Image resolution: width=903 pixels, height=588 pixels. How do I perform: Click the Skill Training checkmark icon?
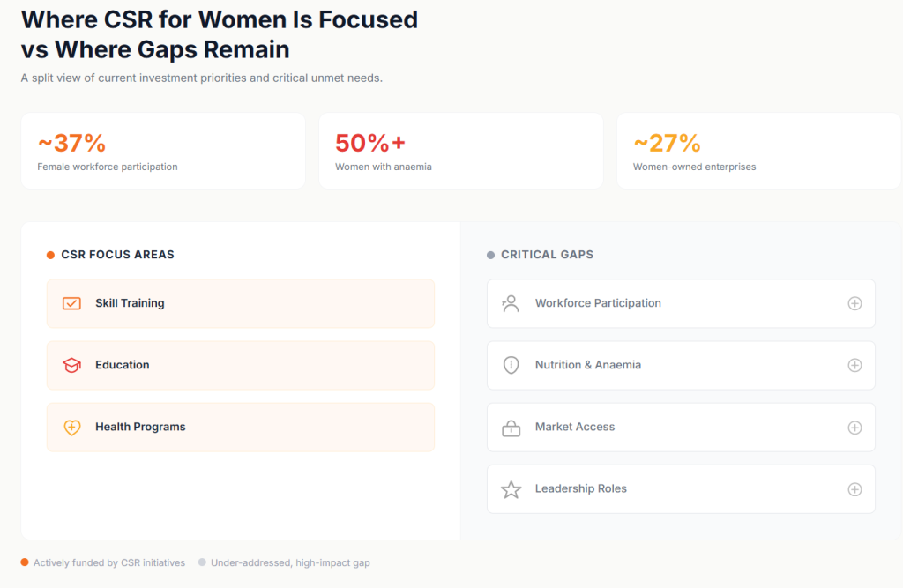[x=71, y=303]
